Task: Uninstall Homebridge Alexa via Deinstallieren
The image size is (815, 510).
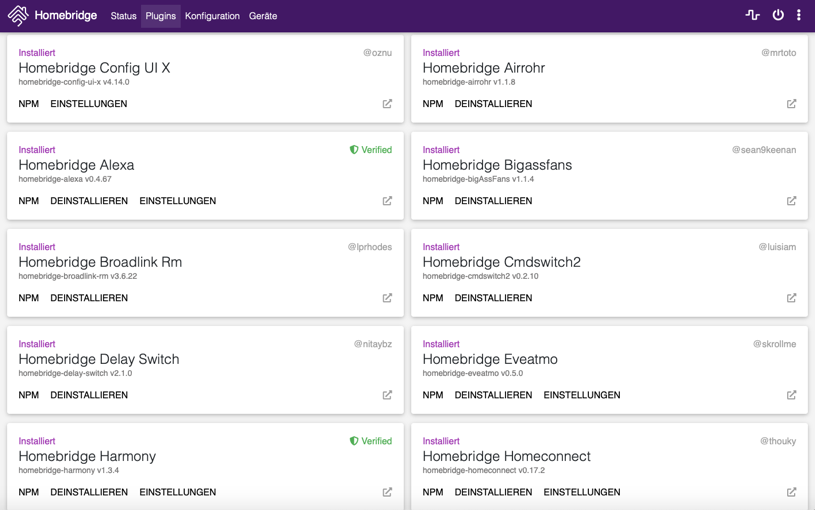Action: 89,201
